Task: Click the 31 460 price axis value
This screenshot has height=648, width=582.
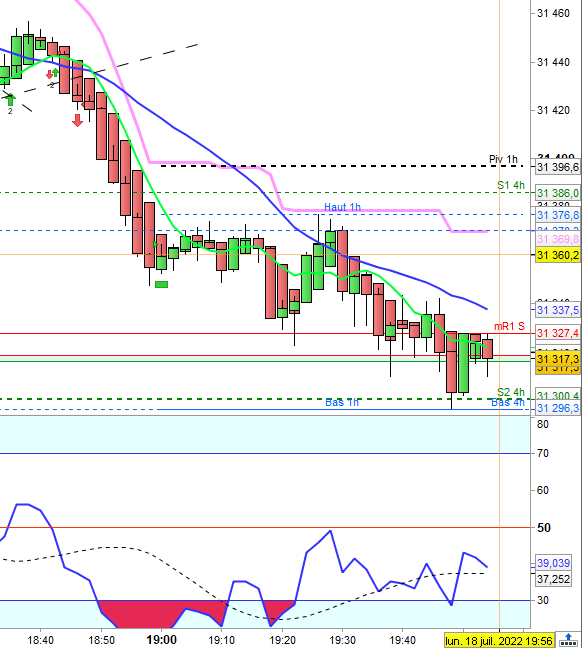Action: coord(553,14)
